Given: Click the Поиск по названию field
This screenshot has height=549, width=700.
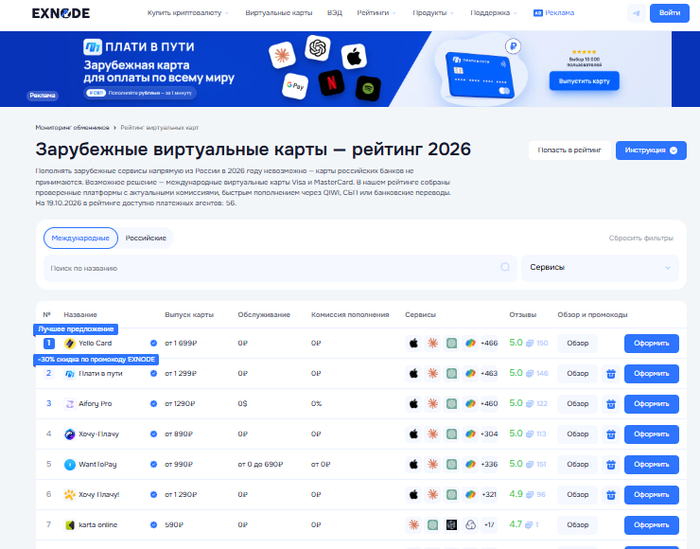Looking at the screenshot, I should click(280, 268).
